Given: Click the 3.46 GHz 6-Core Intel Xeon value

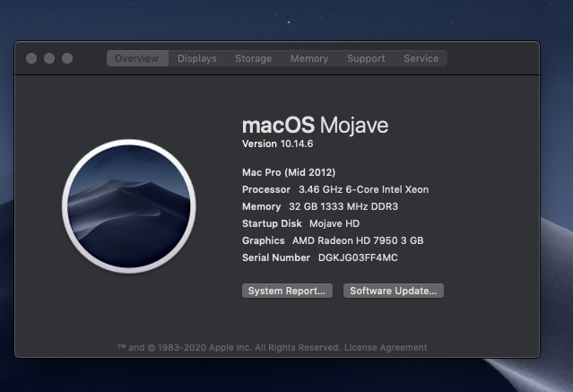Looking at the screenshot, I should coord(363,189).
